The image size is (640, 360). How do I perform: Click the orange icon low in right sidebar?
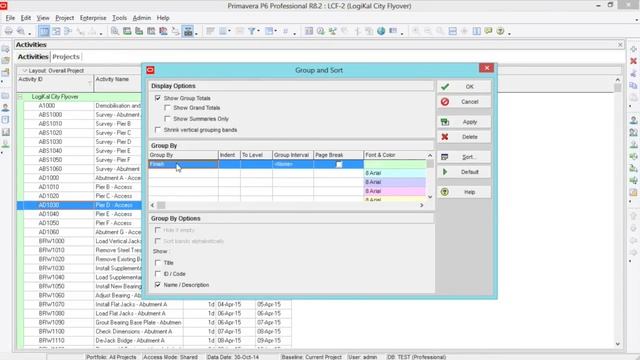click(633, 192)
